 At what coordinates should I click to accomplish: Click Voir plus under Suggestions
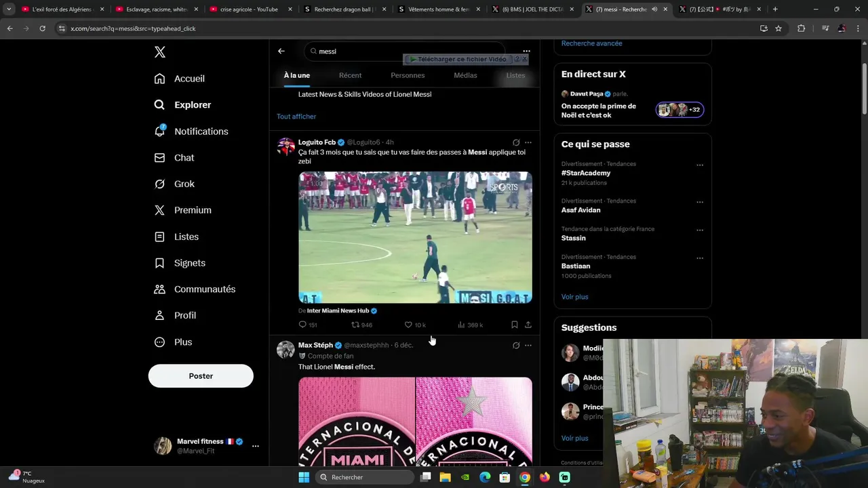point(575,439)
